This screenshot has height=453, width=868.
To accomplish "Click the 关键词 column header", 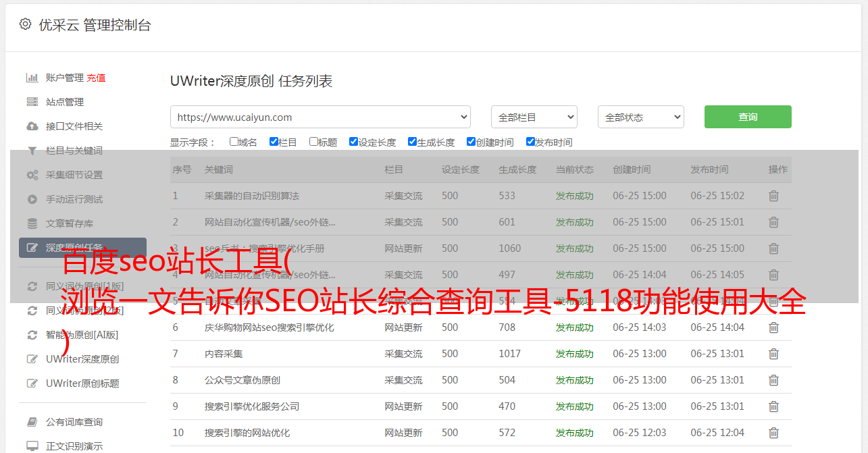I will click(219, 169).
